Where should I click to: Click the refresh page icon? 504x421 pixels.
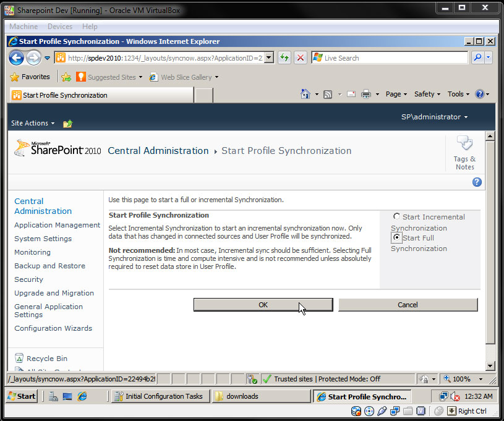tap(284, 58)
